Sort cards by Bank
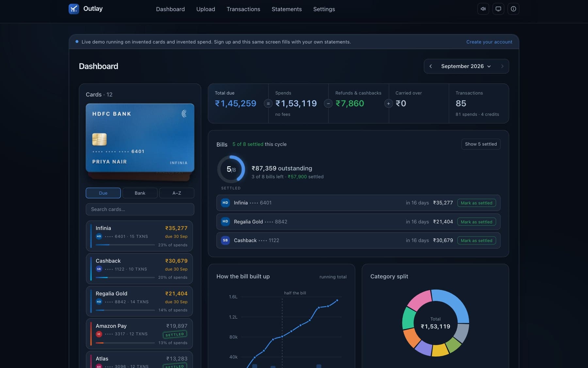 click(140, 193)
